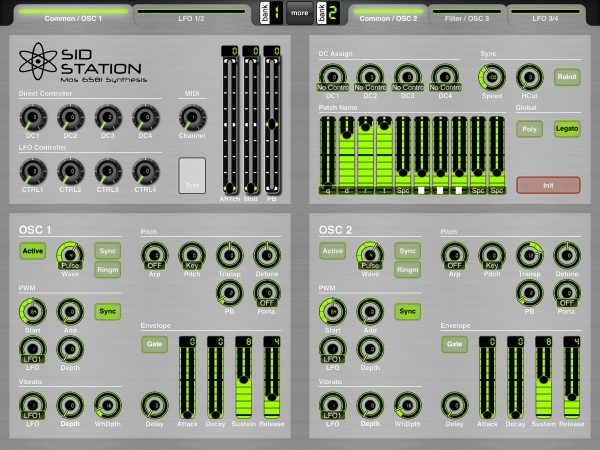
Task: Click the OSC 1 PWM Add knob
Action: click(x=70, y=311)
